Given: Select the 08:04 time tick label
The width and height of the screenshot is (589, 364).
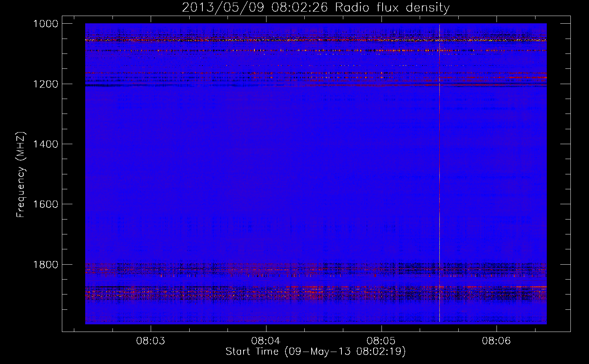Looking at the screenshot, I should point(266,341).
